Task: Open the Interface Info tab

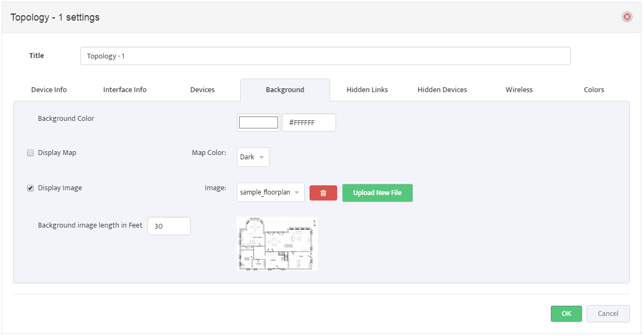Action: tap(125, 89)
